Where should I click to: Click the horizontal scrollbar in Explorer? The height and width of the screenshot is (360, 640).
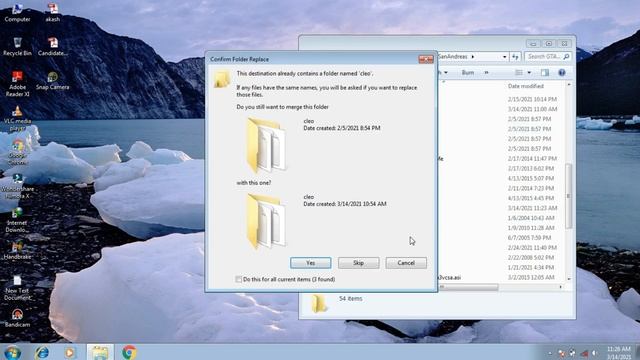pyautogui.click(x=469, y=287)
